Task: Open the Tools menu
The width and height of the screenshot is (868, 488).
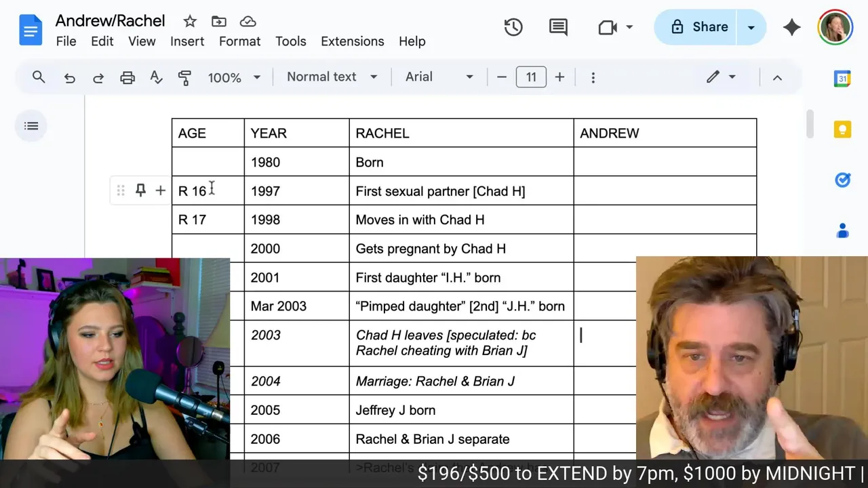Action: tap(290, 41)
